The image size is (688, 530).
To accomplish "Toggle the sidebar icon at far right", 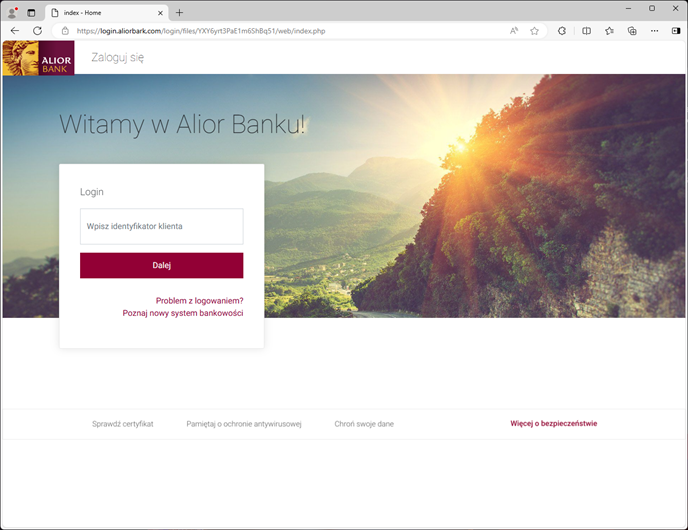I will (676, 31).
